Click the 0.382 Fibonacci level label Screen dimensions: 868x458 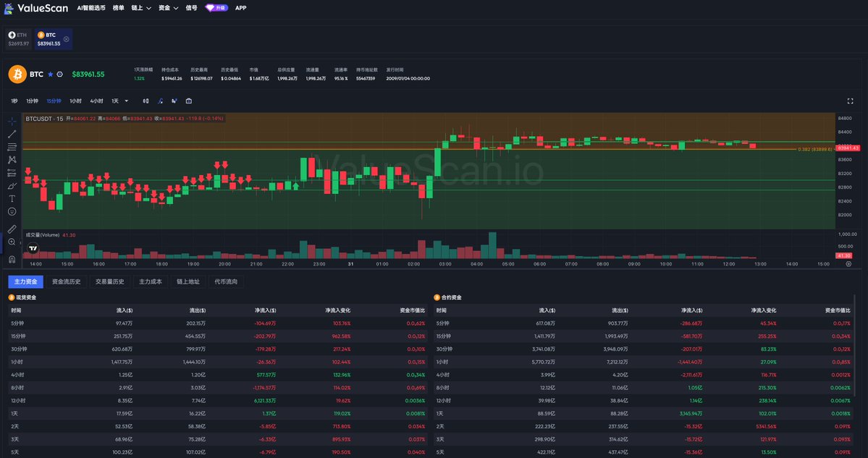815,149
